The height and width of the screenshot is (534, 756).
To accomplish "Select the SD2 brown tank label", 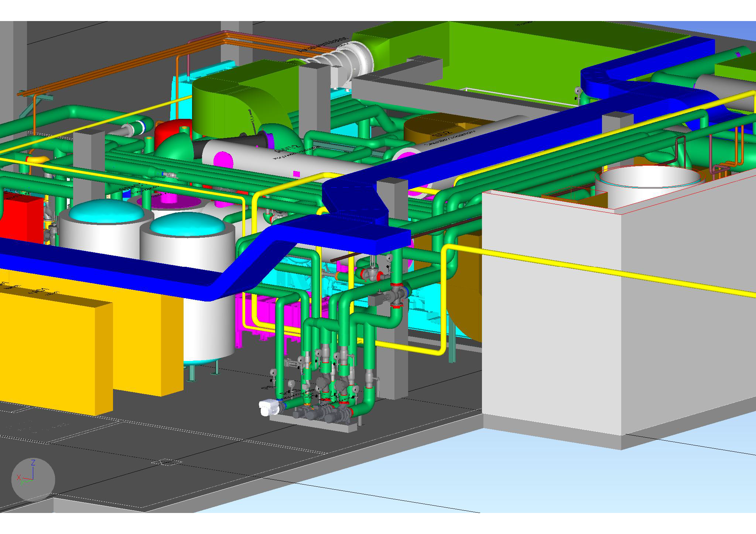I will pyautogui.click(x=442, y=133).
